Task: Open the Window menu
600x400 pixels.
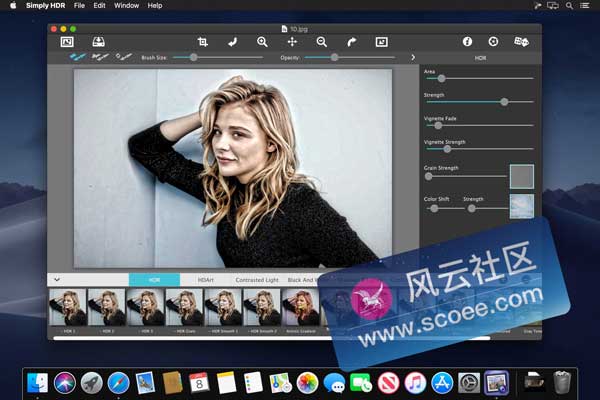Action: (126, 6)
